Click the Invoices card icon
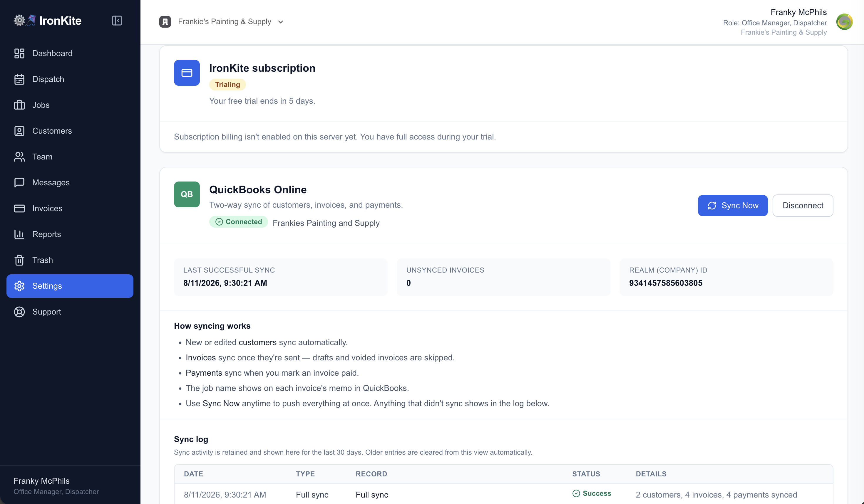864x504 pixels. (19, 208)
